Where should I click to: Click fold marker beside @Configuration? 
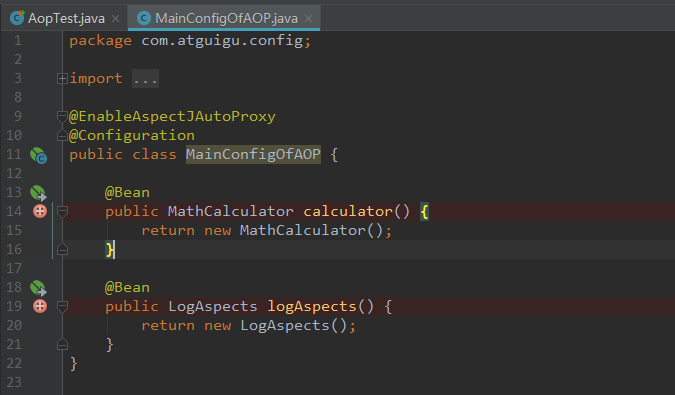[x=62, y=136]
